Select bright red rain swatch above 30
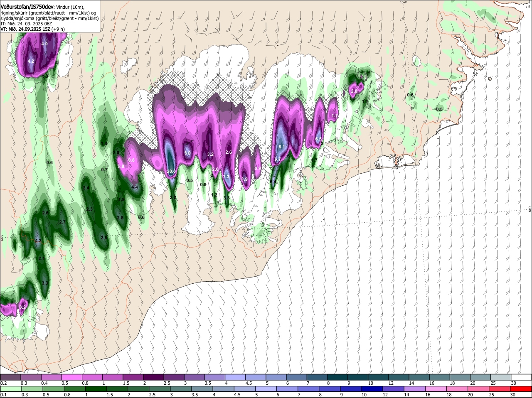The height and width of the screenshot is (398, 532). (x=522, y=389)
